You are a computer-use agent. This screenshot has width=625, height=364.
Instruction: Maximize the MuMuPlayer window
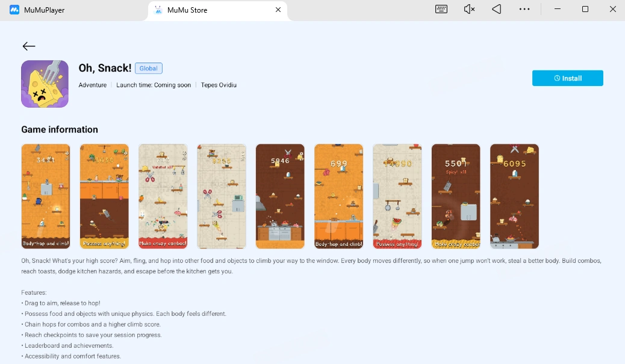pos(585,9)
